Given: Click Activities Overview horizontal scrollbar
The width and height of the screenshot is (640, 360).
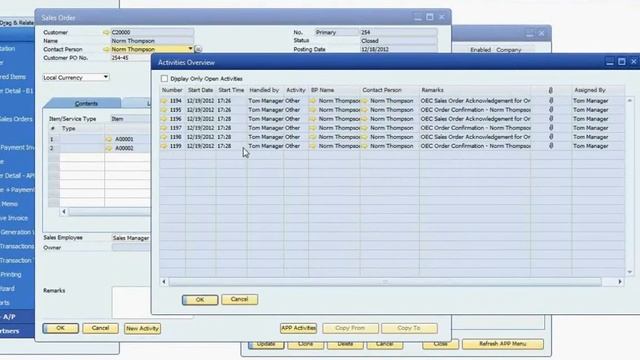Looking at the screenshot, I should (385, 282).
